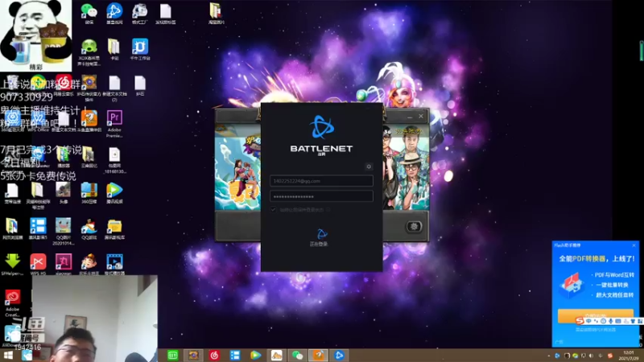Screen dimensions: 644x362
Task: Open the Tencent Video desktop shortcut
Action: [x=114, y=193]
